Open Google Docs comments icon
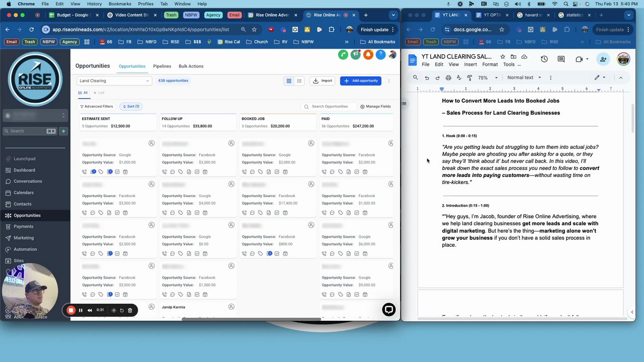Screen dimensions: 644x362 pyautogui.click(x=561, y=59)
